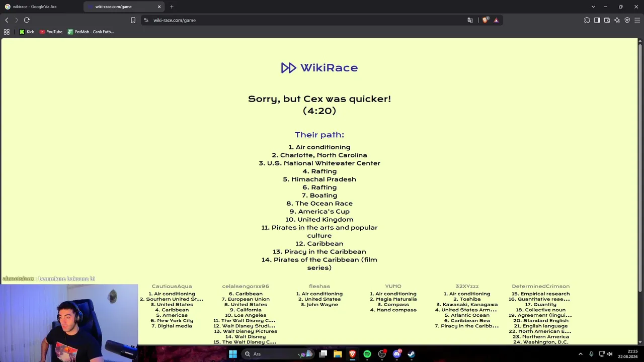The height and width of the screenshot is (362, 644).
Task: Click player name fleshas
Action: point(319,286)
